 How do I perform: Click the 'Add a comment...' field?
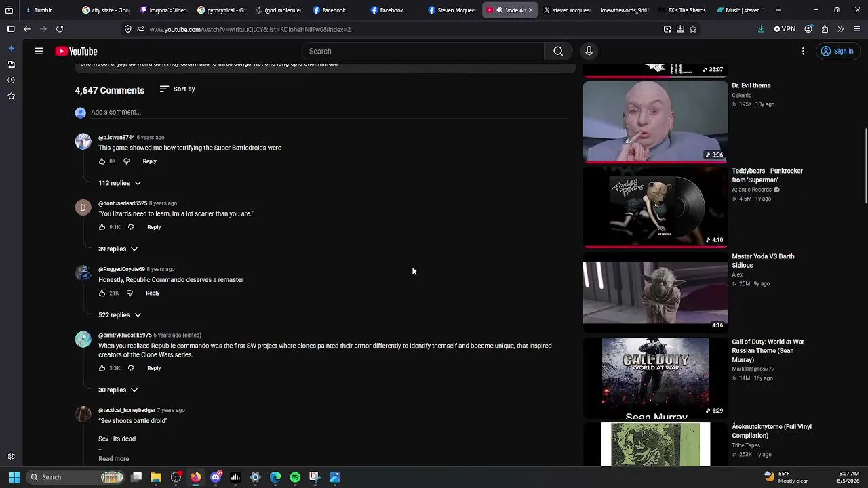pyautogui.click(x=330, y=113)
